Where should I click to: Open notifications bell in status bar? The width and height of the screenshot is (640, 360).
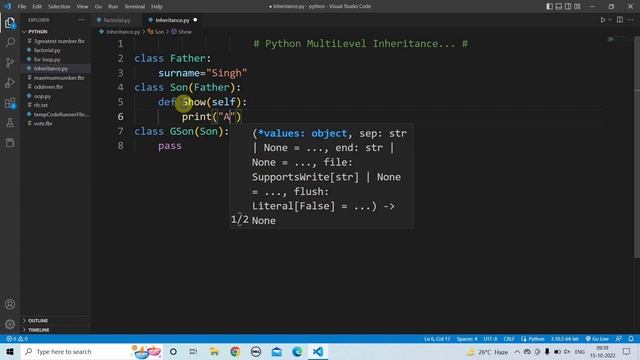coord(631,339)
